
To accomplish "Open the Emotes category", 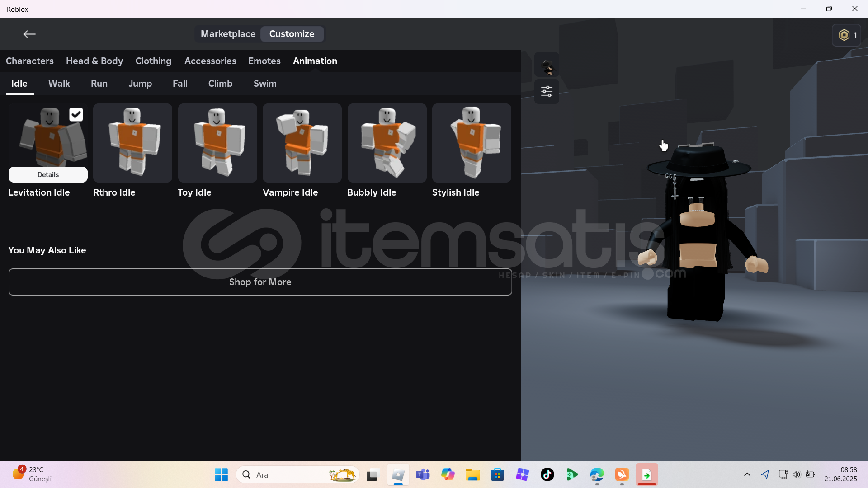I will [264, 61].
